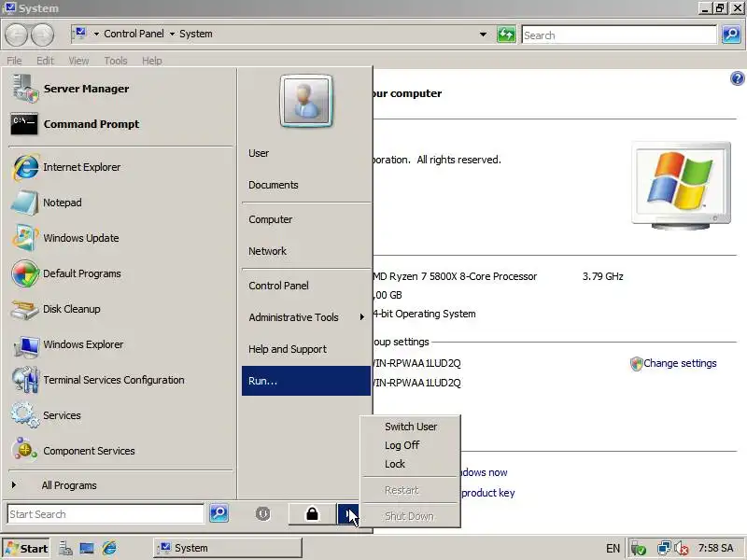Select Run... in Start menu
Screen dimensions: 747x560
pyautogui.click(x=306, y=381)
